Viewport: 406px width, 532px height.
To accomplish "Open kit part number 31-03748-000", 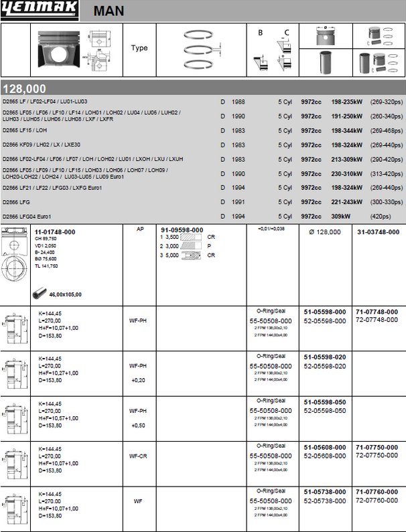I will pyautogui.click(x=378, y=232).
